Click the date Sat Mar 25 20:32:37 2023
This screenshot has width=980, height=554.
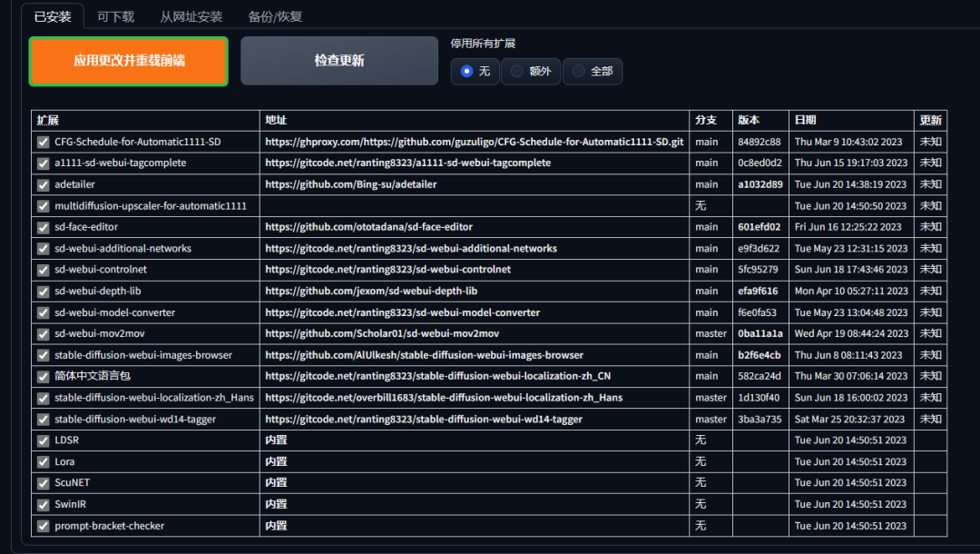click(x=849, y=419)
